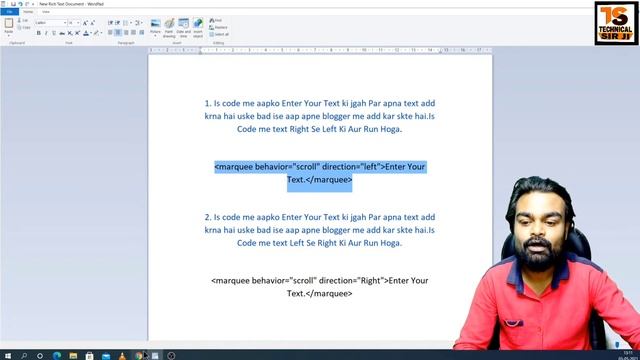This screenshot has height=360, width=640.
Task: Open the Customize Quick Access Toolbar arrow
Action: click(x=33, y=4)
